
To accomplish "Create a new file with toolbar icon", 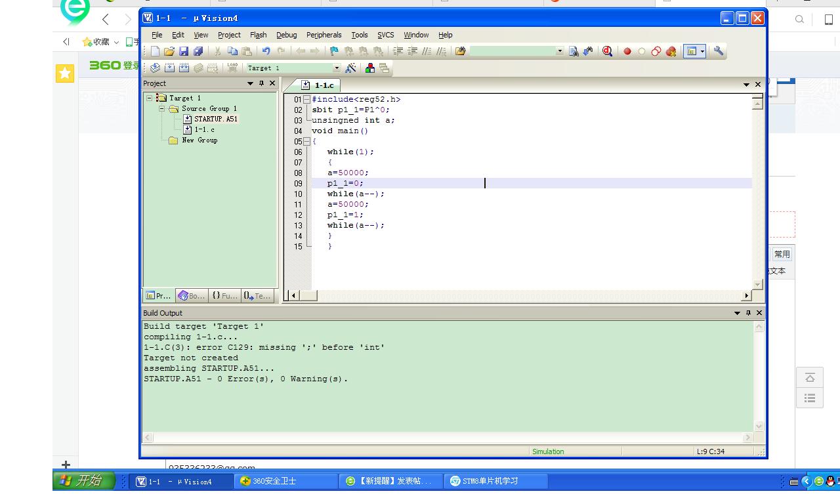I will 155,51.
